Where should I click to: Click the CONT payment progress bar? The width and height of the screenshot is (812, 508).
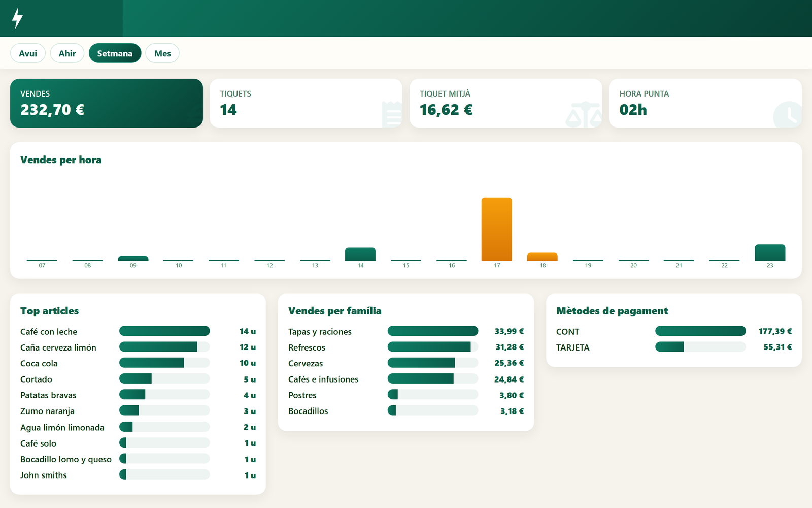(700, 331)
